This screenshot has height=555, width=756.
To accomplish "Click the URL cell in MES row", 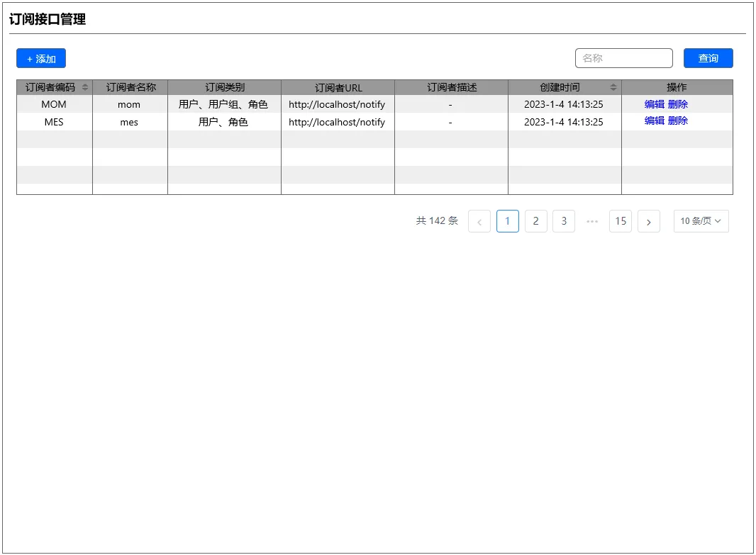I will pos(337,122).
